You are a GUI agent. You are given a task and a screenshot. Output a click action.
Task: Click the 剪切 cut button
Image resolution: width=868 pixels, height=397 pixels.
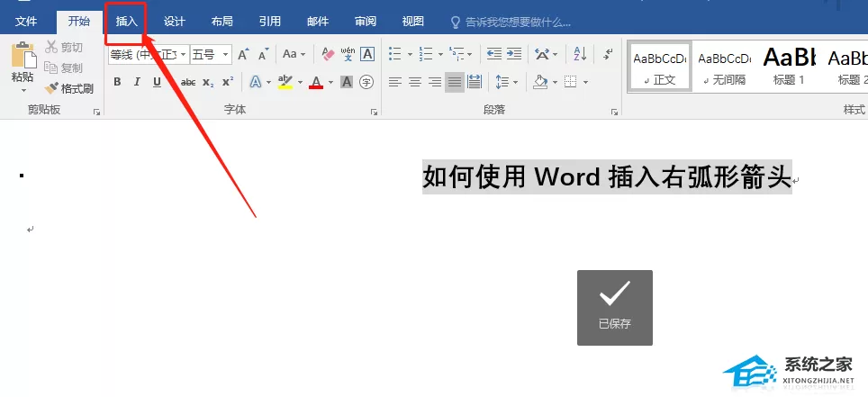click(x=64, y=47)
